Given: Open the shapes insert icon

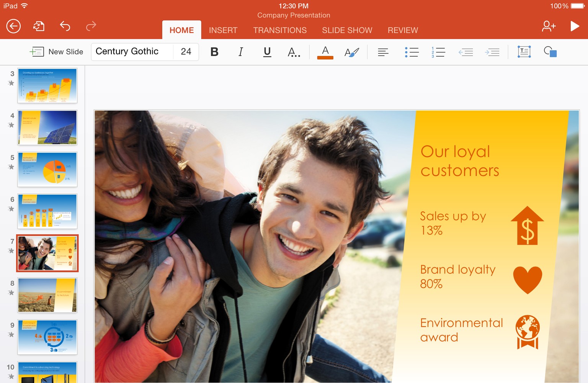Looking at the screenshot, I should point(550,52).
